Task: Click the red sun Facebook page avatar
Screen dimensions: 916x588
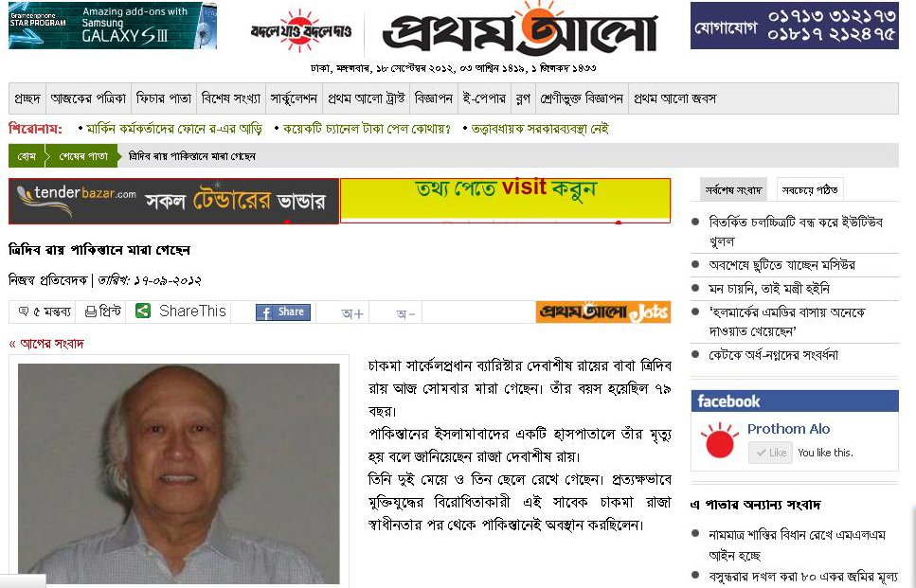Action: point(720,441)
